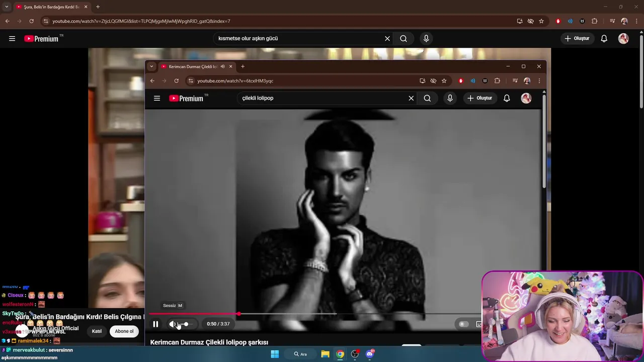
Task: Open OBS Studio icon on taskbar
Action: (355, 354)
